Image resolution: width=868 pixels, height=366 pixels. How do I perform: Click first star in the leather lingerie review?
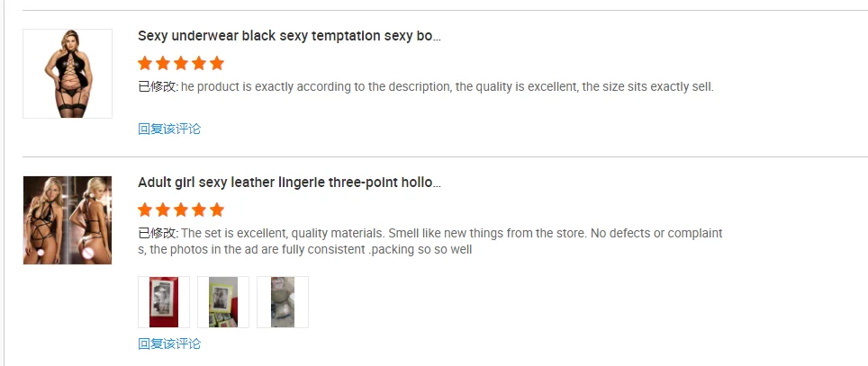[145, 210]
